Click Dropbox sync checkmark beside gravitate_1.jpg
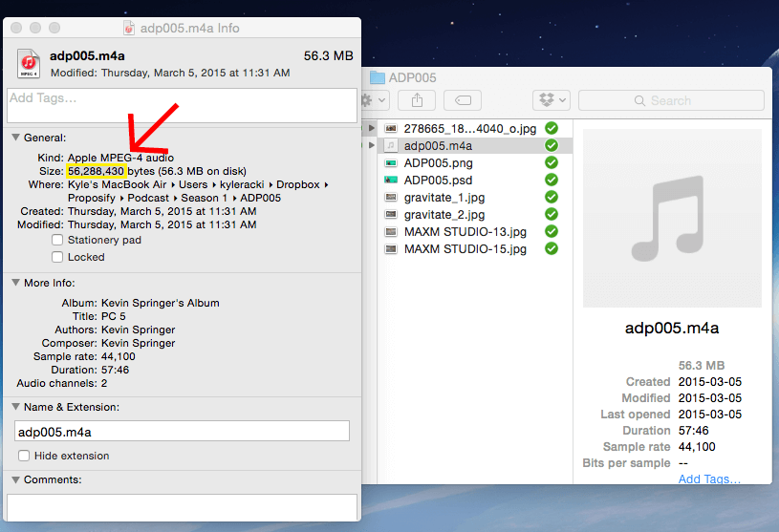Viewport: 779px width, 532px height. pos(552,197)
